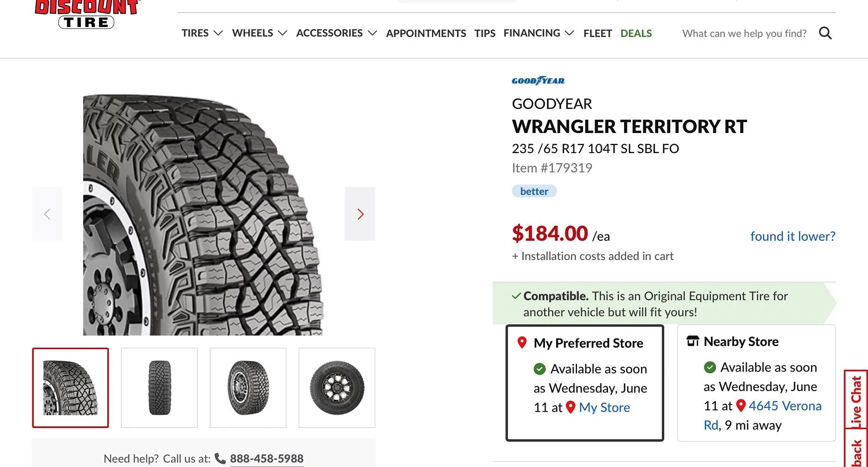Expand the Wheels menu dropdown
Viewport: 868px width, 467px height.
(259, 33)
